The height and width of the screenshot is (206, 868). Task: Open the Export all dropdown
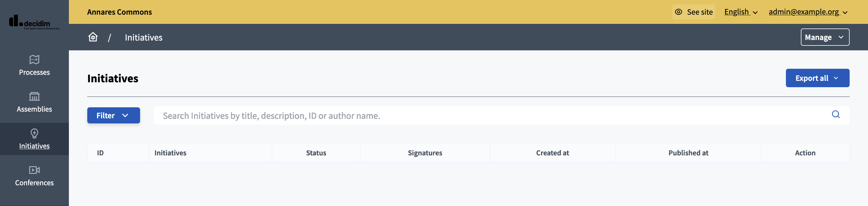[x=817, y=78]
